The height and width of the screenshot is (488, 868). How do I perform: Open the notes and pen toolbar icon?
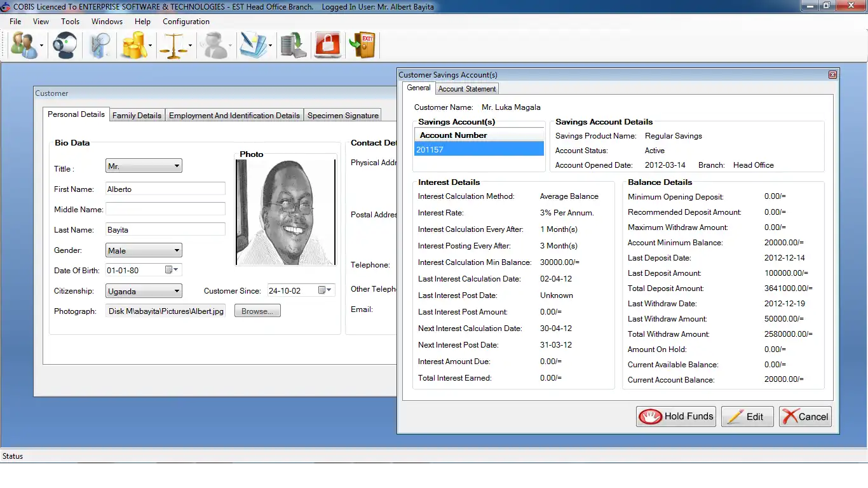[x=253, y=45]
